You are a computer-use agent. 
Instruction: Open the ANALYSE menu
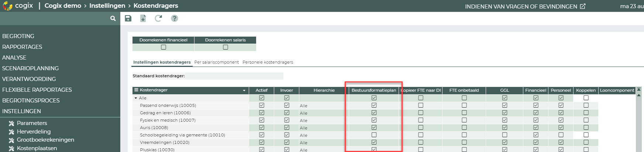(x=14, y=58)
